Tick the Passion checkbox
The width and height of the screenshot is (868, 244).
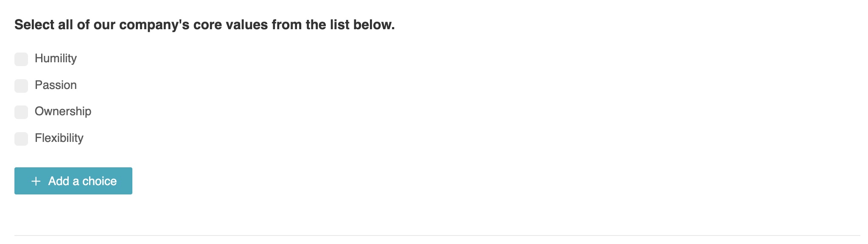[x=21, y=86]
